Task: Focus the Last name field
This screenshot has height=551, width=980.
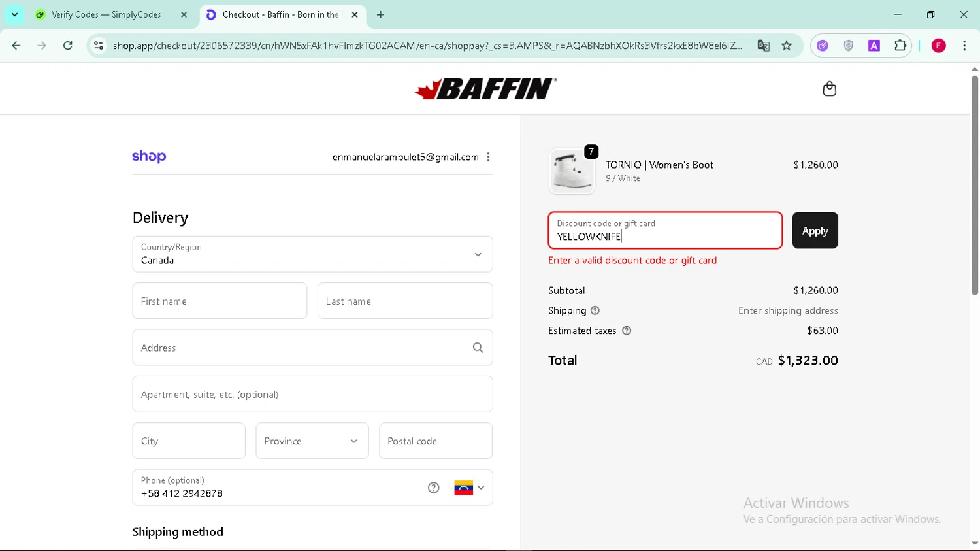Action: [405, 301]
